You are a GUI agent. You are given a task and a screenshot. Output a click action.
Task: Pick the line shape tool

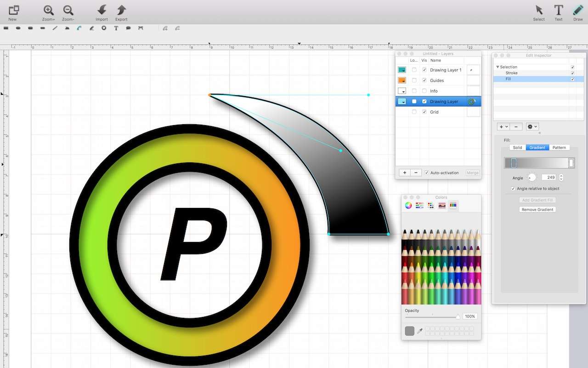(x=55, y=28)
